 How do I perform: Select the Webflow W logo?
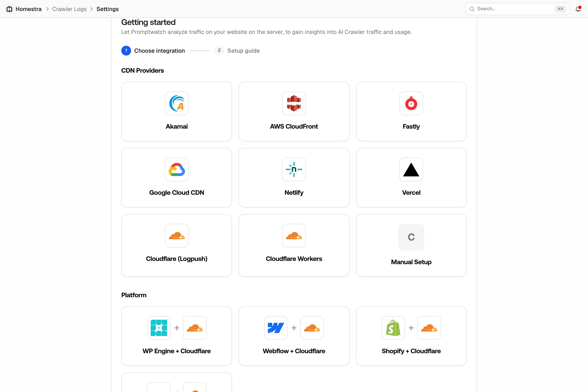point(276,328)
